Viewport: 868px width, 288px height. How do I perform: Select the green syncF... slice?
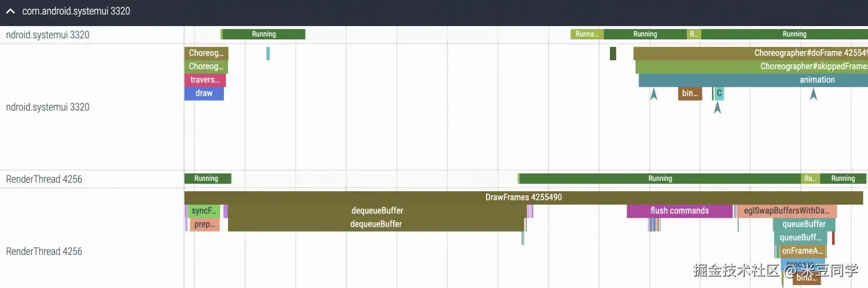pos(205,211)
